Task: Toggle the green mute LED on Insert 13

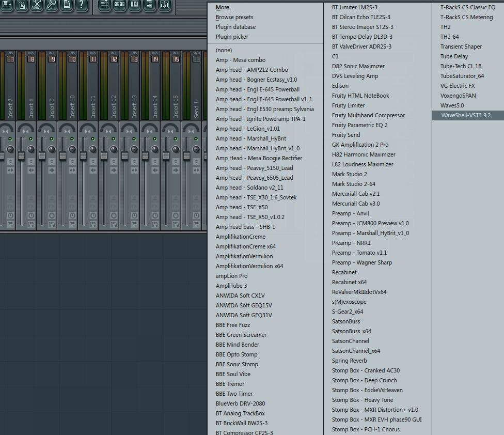Action: (x=134, y=139)
